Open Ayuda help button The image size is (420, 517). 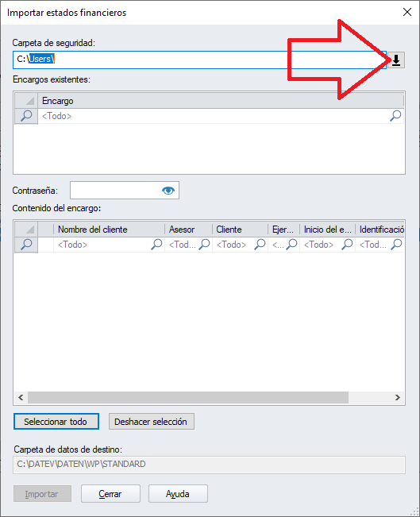tap(178, 494)
